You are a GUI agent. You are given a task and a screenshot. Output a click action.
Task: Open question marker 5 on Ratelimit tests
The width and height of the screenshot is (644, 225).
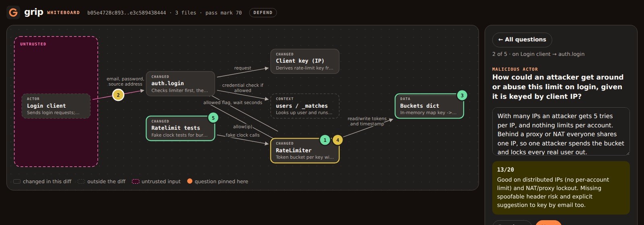[213, 118]
